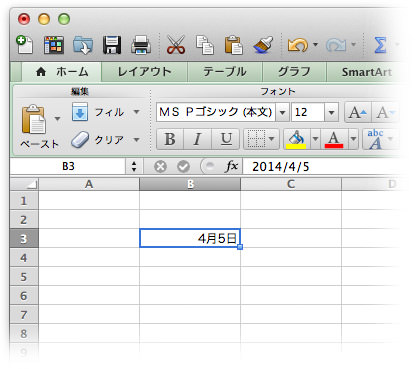Apply cell borders button
The height and width of the screenshot is (369, 416).
tap(256, 139)
